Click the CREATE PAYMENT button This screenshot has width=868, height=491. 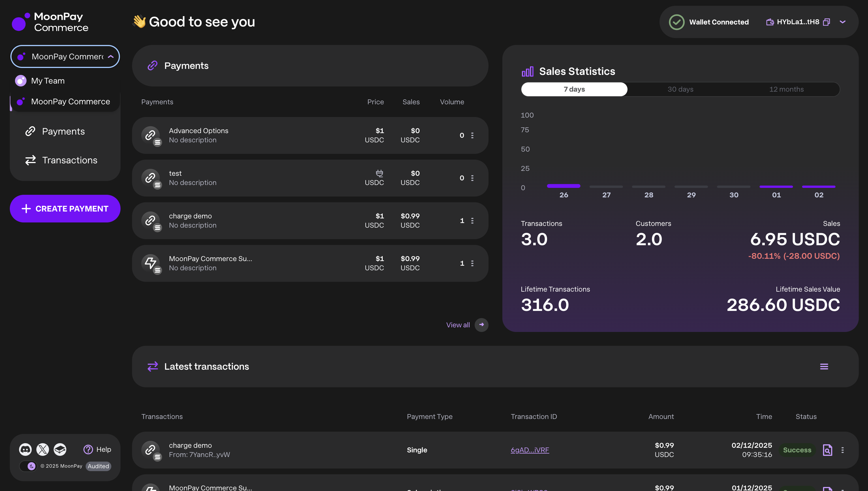65,209
